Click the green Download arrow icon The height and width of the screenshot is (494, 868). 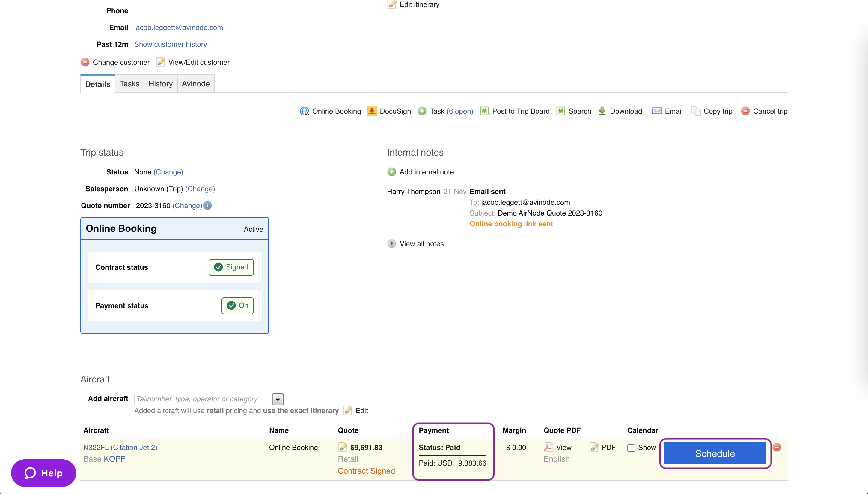click(602, 111)
